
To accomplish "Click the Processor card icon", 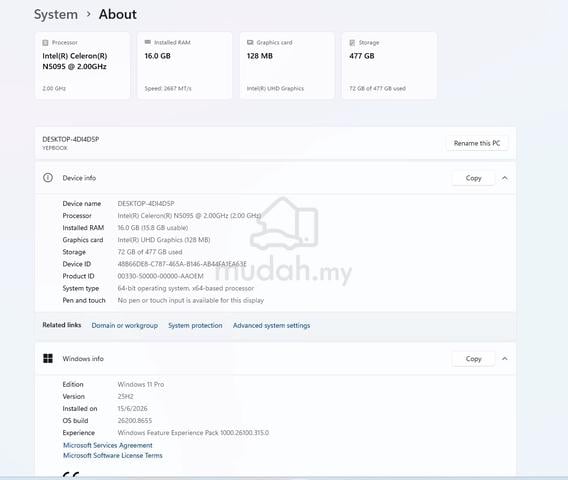I will point(45,43).
